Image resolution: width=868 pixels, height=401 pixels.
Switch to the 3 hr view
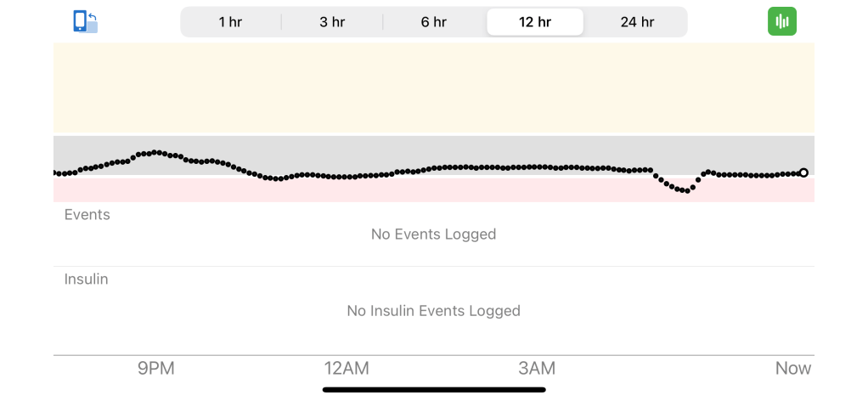[332, 22]
